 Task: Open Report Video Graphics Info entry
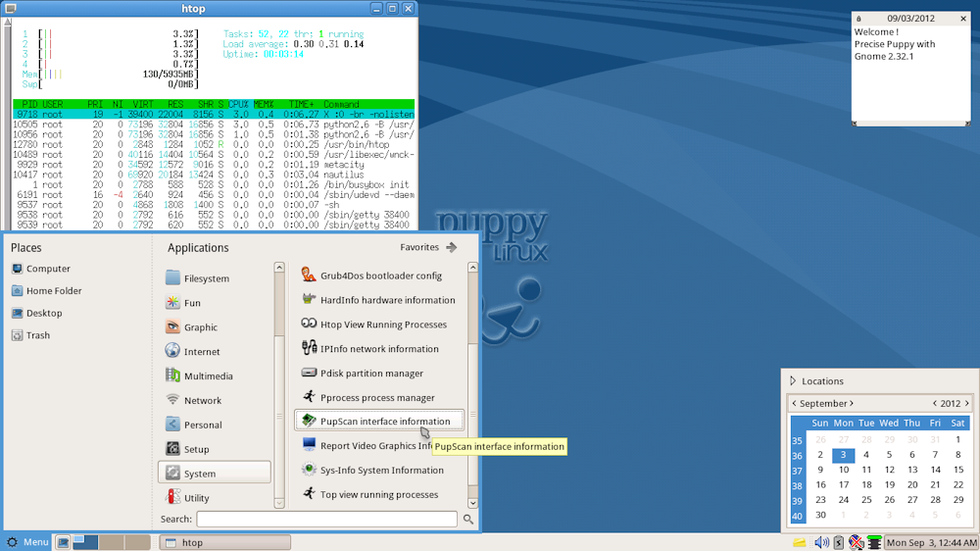380,446
